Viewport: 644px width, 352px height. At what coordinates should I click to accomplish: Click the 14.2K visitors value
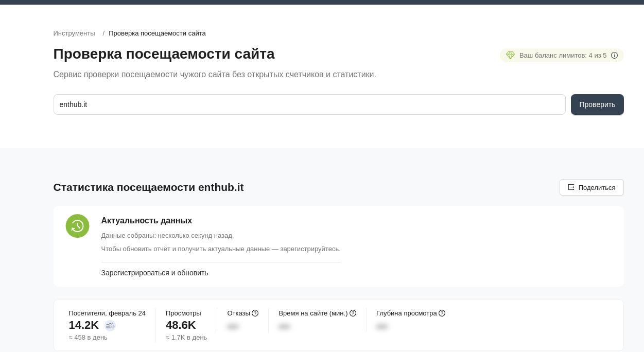(83, 325)
